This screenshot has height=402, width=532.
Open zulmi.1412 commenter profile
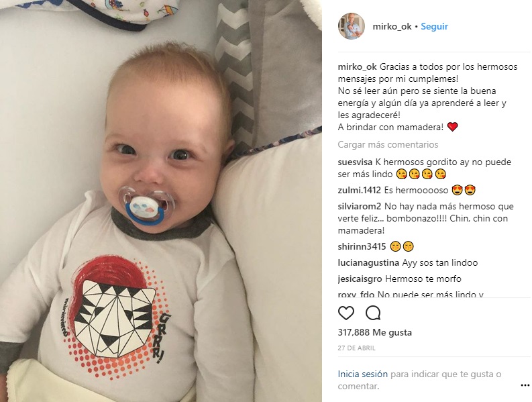click(x=360, y=190)
